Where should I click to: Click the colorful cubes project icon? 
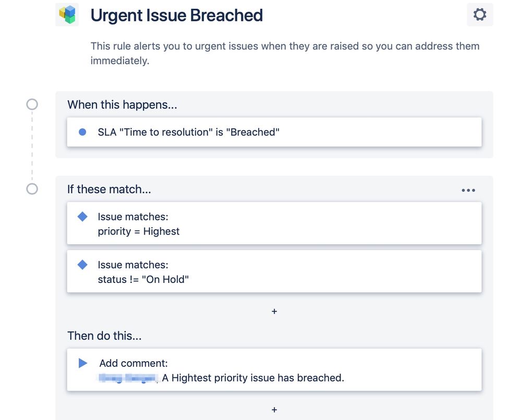click(x=67, y=15)
